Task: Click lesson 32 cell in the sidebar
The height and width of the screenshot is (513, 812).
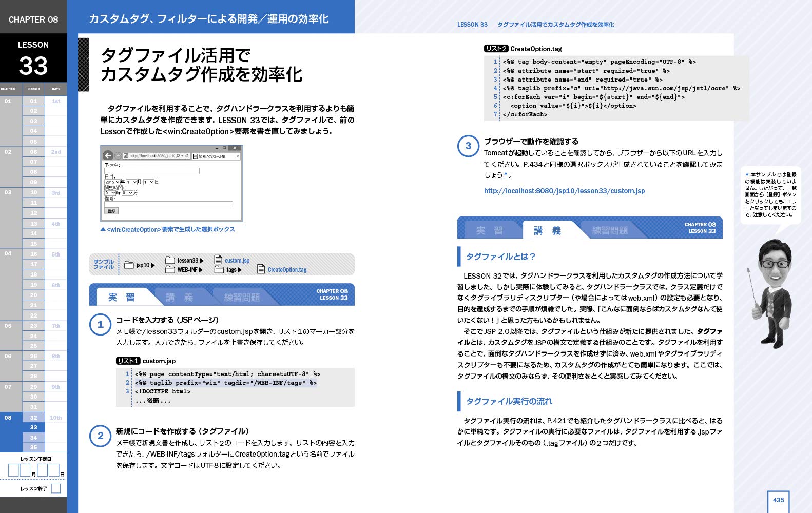Action: point(33,417)
